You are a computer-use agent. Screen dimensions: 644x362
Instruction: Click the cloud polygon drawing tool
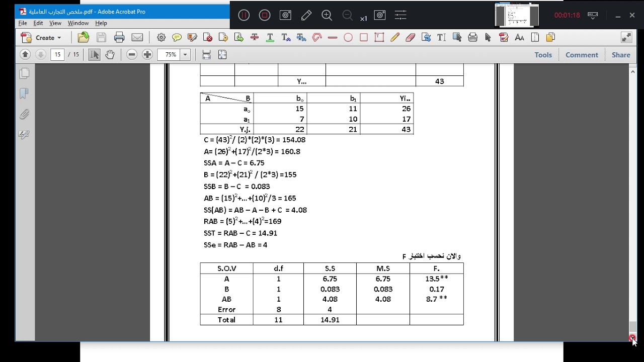point(317,37)
